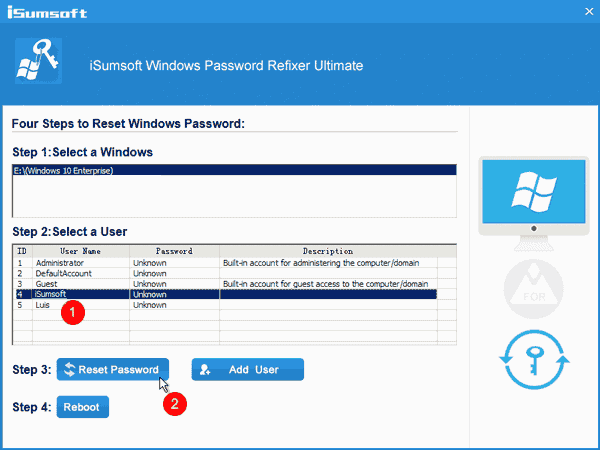Click the Add User button

coord(248,369)
